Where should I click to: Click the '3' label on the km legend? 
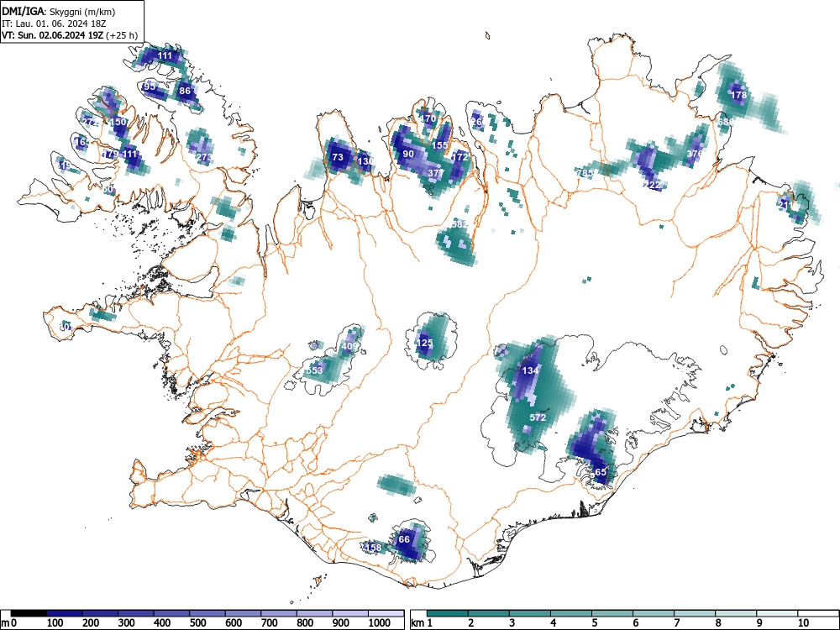[x=512, y=622]
